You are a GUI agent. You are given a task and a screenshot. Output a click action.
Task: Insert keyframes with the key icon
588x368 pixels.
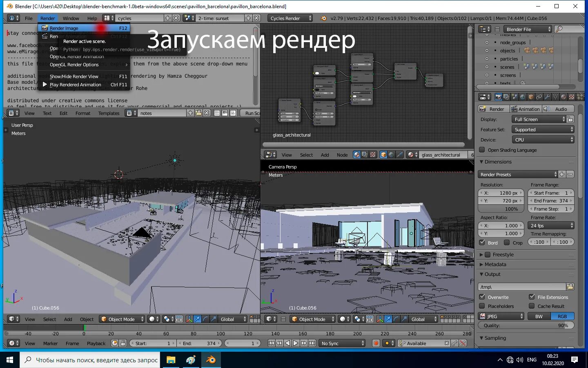[454, 343]
